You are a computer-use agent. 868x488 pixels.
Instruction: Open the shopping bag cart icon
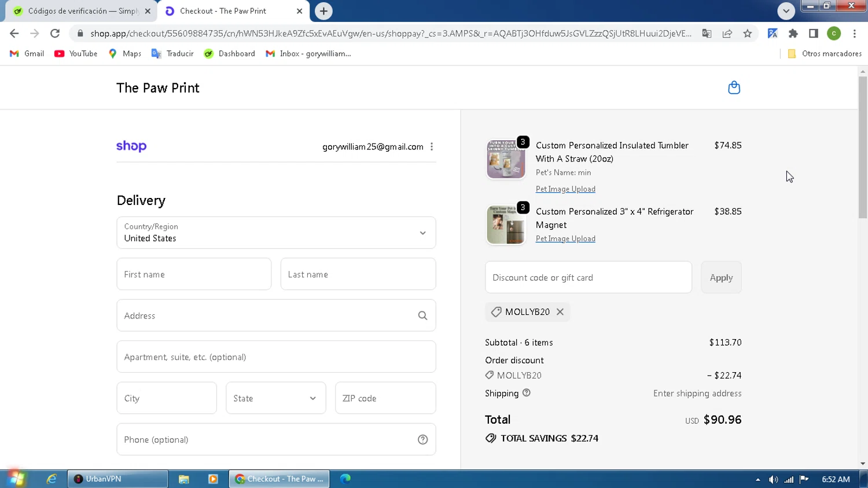[734, 87]
